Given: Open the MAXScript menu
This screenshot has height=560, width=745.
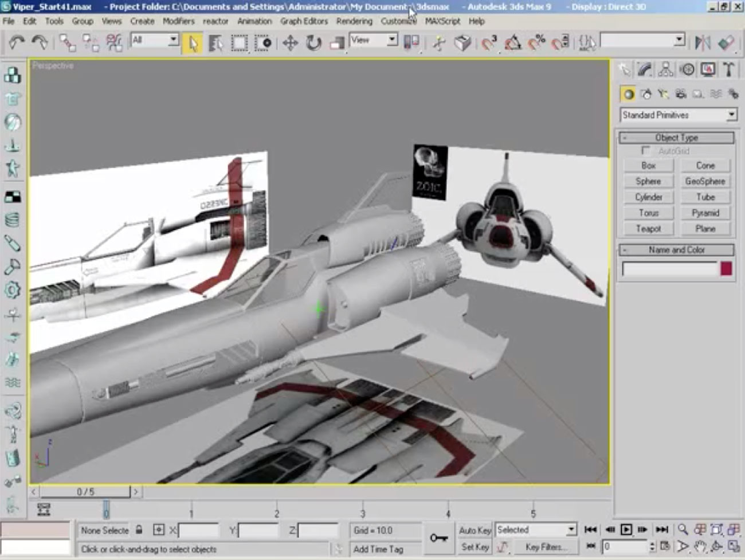Looking at the screenshot, I should (442, 21).
